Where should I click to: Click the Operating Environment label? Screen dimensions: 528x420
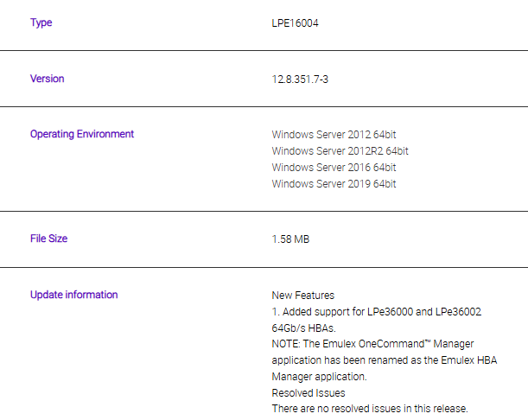[82, 134]
